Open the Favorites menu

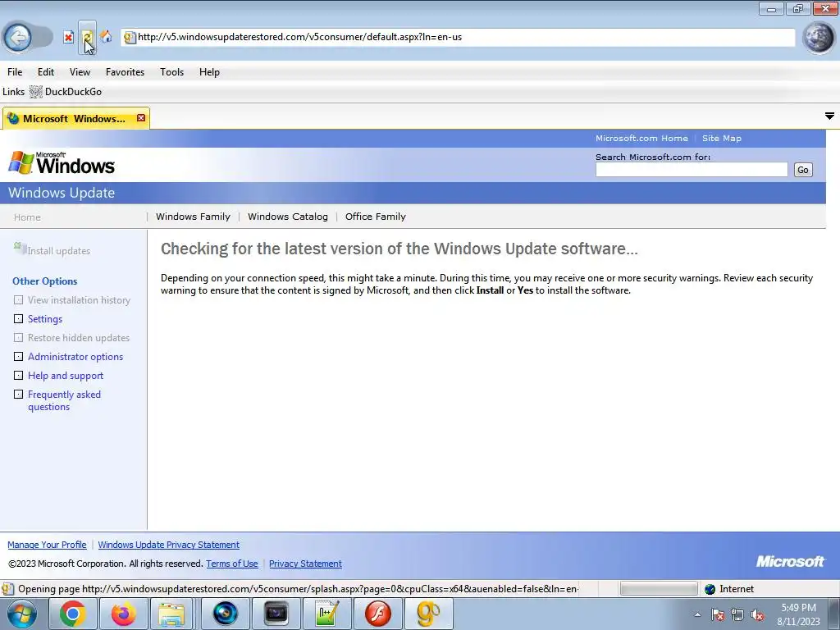[125, 72]
